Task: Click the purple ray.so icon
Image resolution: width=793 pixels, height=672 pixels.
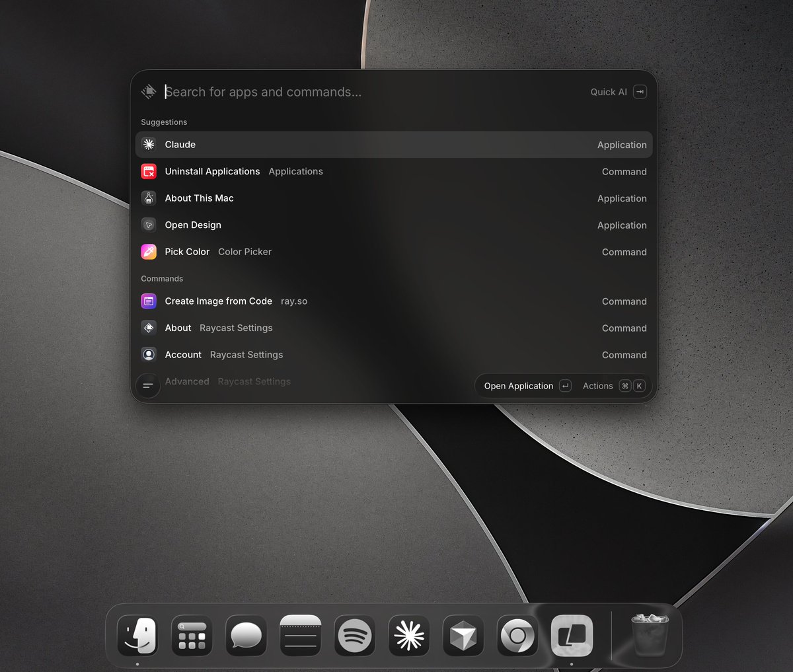Action: (x=149, y=301)
